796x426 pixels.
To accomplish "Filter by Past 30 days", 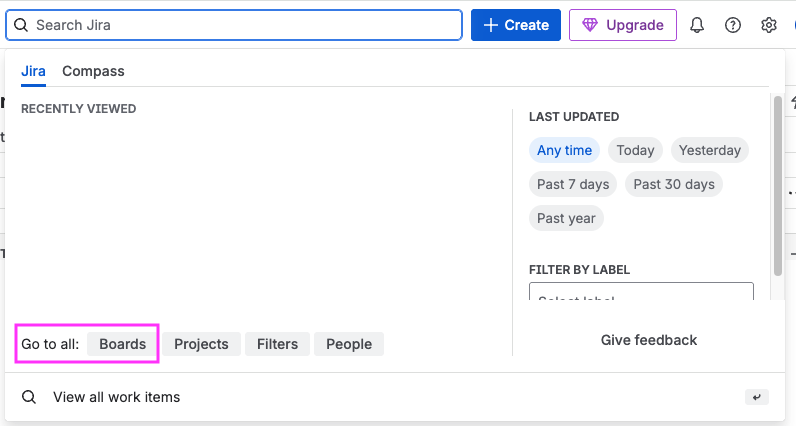I will point(674,184).
